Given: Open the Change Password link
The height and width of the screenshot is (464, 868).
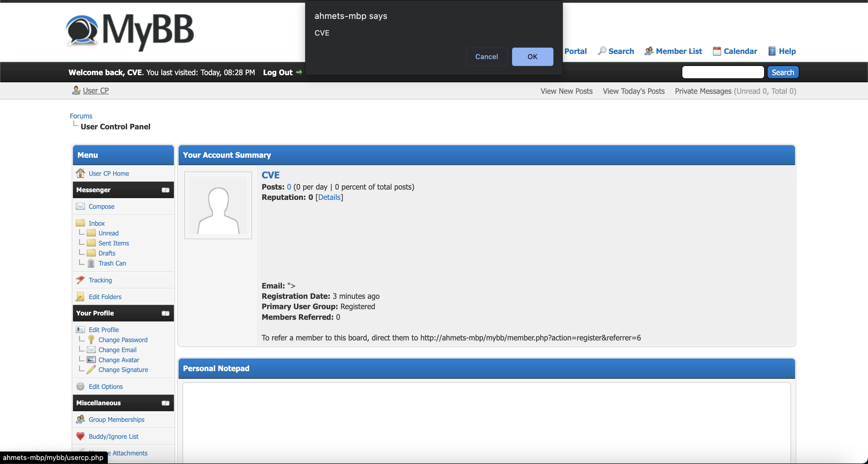Looking at the screenshot, I should click(123, 340).
